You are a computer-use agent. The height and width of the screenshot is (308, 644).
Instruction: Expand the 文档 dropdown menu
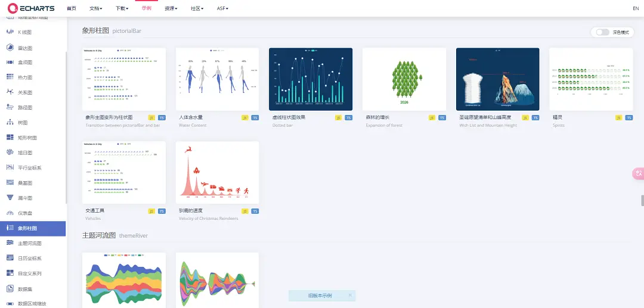[95, 8]
